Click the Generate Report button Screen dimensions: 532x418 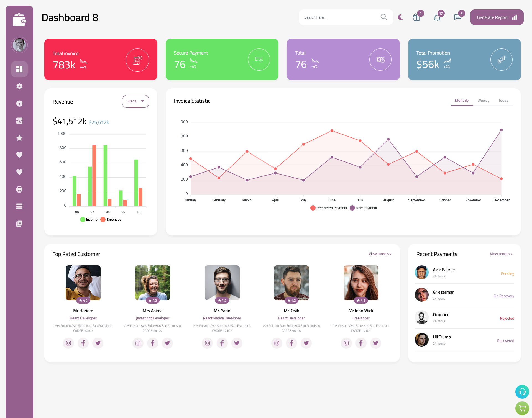(496, 17)
